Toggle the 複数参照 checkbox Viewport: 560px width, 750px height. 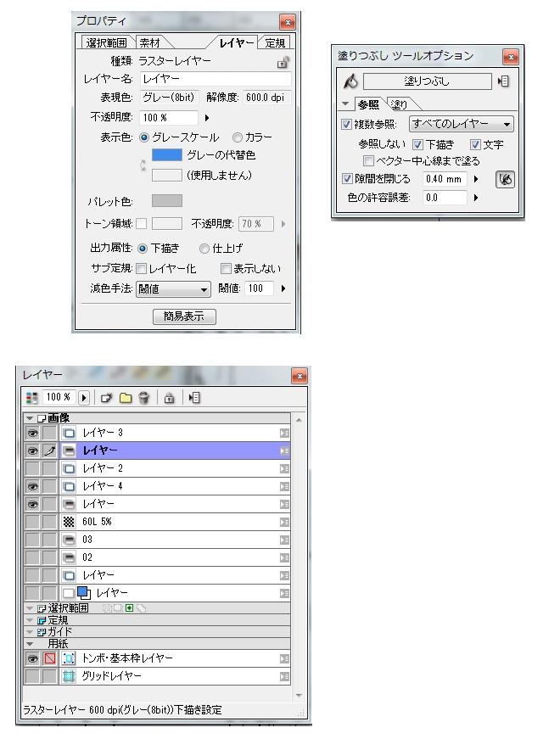[x=347, y=125]
